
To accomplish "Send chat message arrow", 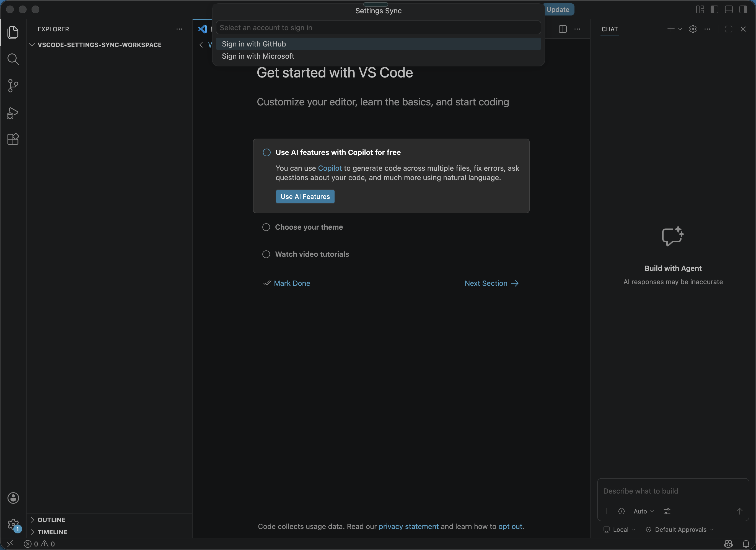I will click(x=740, y=511).
